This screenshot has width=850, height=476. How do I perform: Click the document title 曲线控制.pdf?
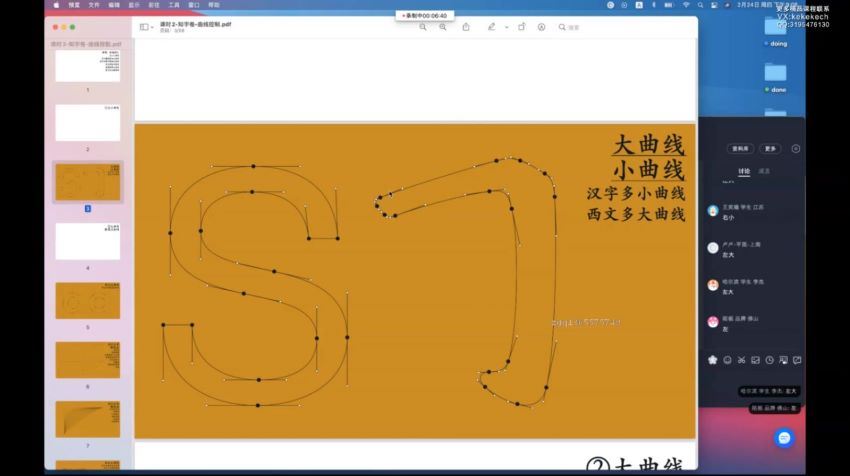pos(196,24)
